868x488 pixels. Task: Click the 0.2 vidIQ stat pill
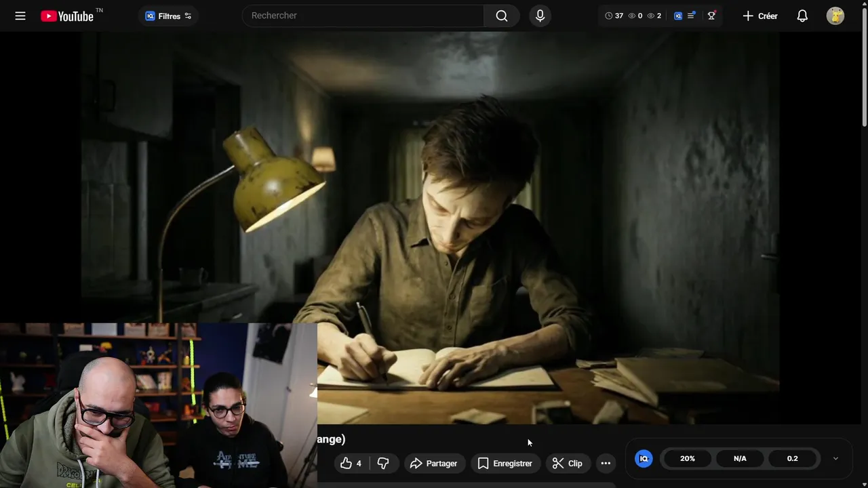(792, 459)
